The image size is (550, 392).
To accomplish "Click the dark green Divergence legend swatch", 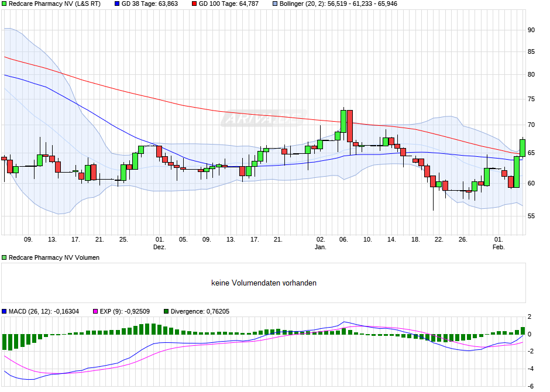I will tap(166, 311).
